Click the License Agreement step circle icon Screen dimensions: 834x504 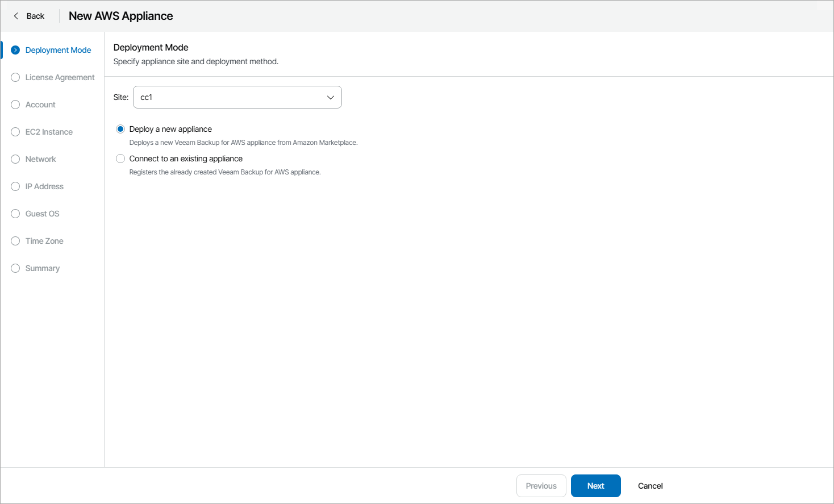click(15, 77)
